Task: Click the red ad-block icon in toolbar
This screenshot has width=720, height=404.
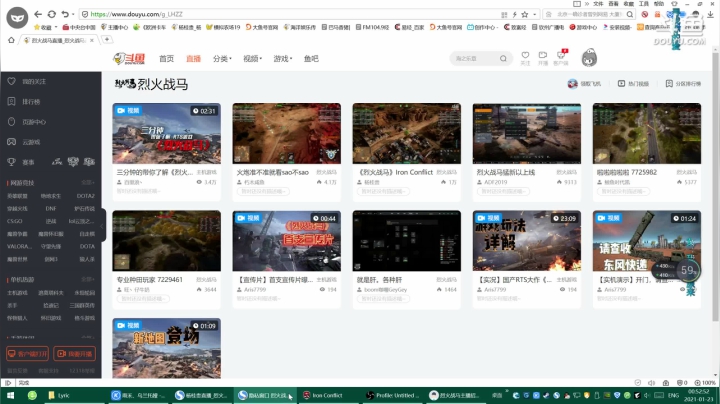Action: point(645,14)
